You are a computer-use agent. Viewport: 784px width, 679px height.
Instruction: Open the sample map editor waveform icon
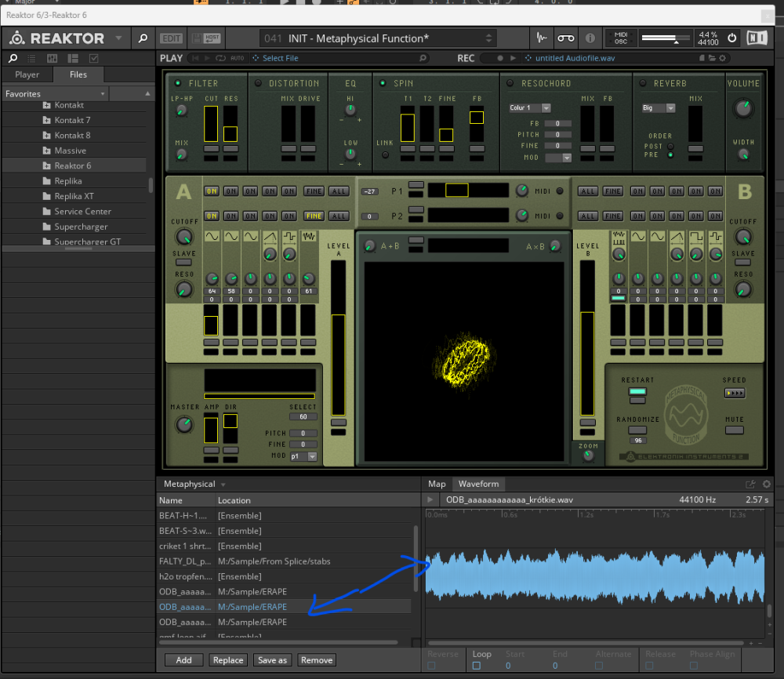[542, 38]
